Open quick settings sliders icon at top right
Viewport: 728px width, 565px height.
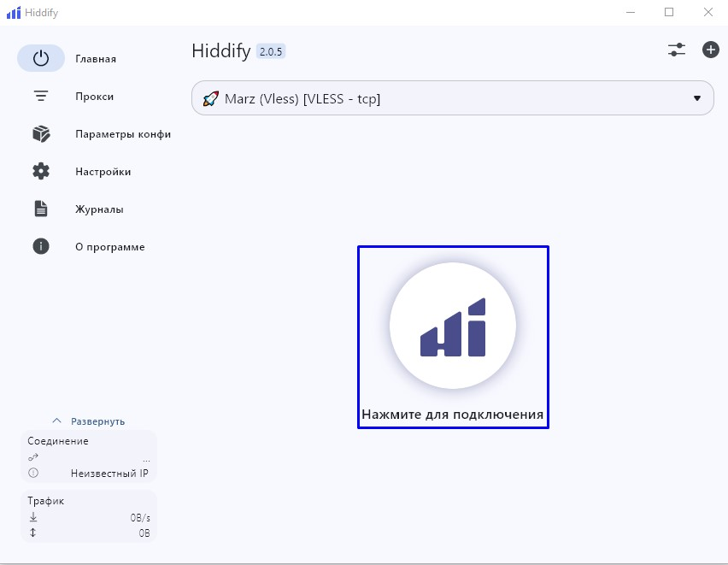point(677,50)
